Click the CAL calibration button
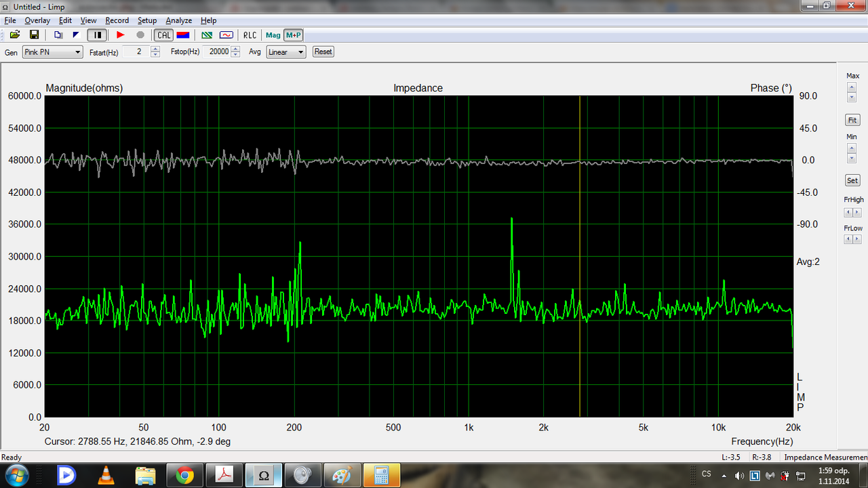The height and width of the screenshot is (488, 868). 164,35
